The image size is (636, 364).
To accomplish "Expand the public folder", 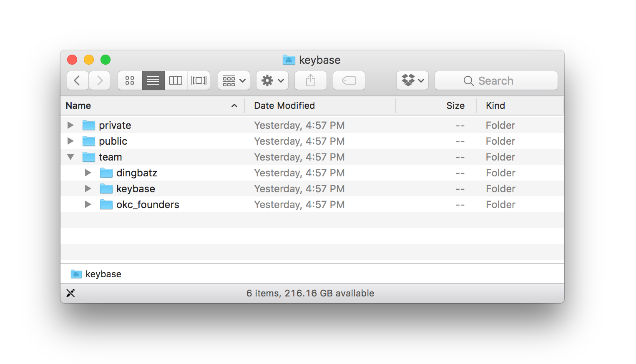I will (70, 141).
